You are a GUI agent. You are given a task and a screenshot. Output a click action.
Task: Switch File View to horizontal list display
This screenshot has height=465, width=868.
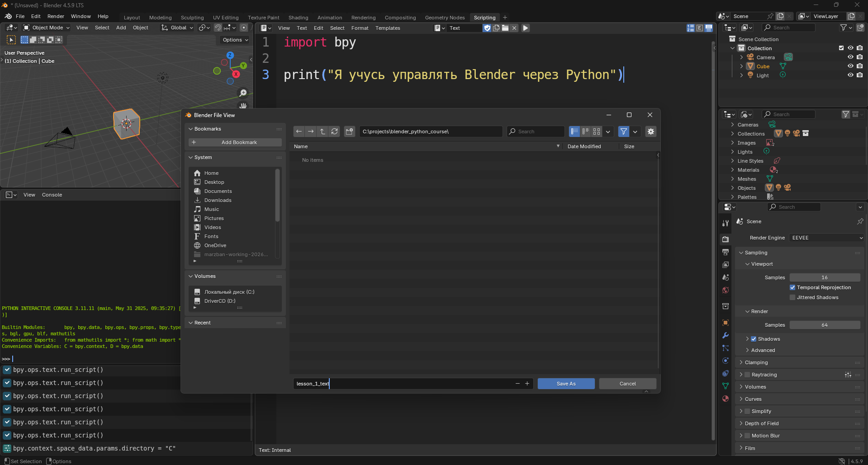click(x=586, y=132)
